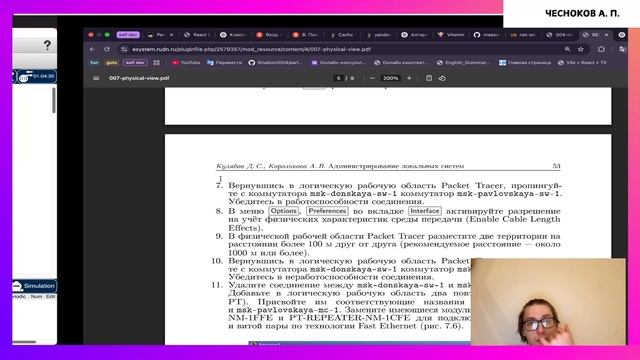
Task: Click the translate icon at toolbar right
Action: pos(622,49)
